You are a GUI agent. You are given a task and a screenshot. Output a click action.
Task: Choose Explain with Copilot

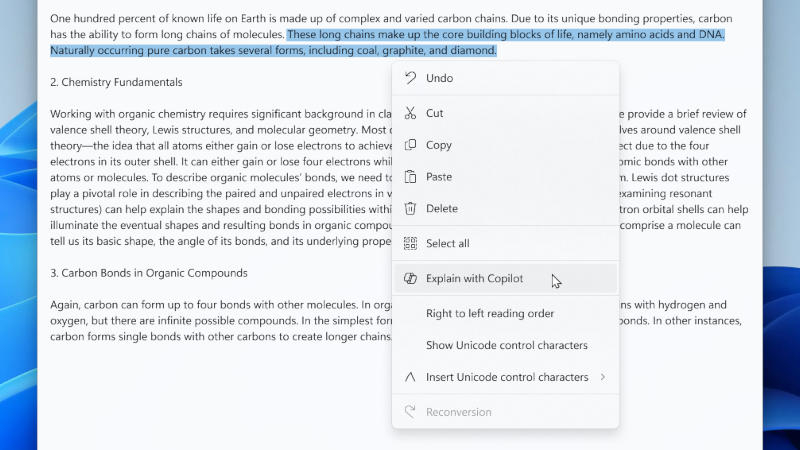click(474, 278)
